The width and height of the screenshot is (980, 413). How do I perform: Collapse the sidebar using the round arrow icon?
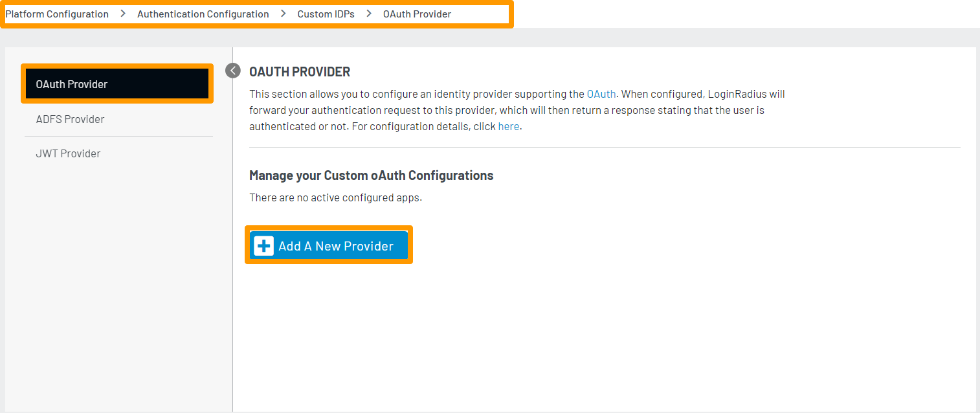click(233, 71)
